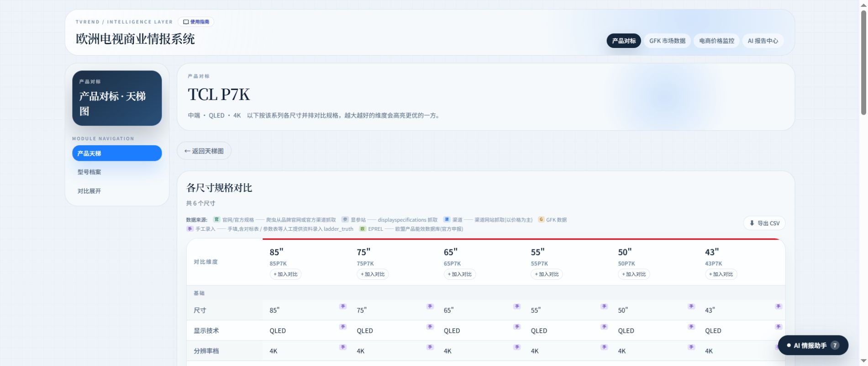
Task: Click the page vertical scrollbar thumb
Action: tap(863, 62)
